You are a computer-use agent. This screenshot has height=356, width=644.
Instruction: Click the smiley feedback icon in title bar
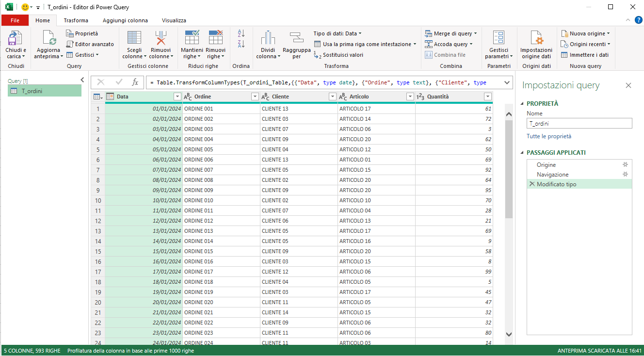click(x=25, y=7)
